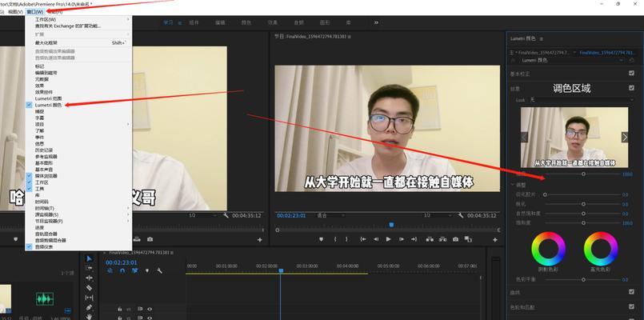644x320 pixels.
Task: Export frame camera icon in Program monitor
Action: (455, 239)
